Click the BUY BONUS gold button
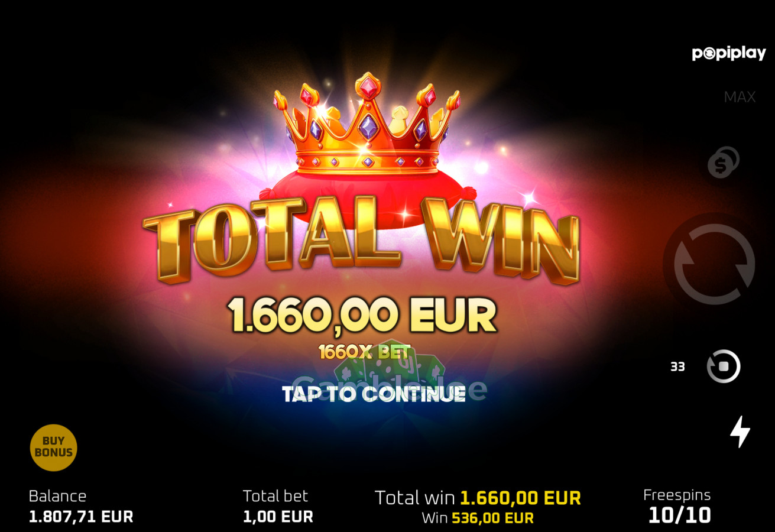 click(x=54, y=447)
